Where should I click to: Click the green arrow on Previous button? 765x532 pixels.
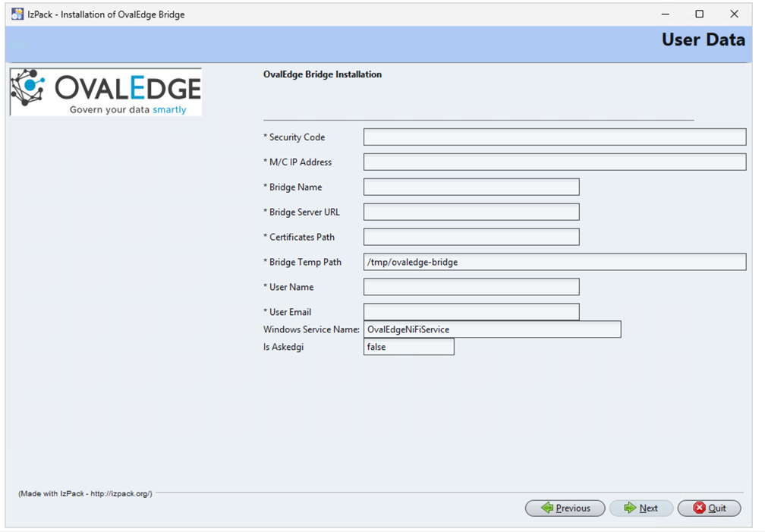[x=547, y=508]
